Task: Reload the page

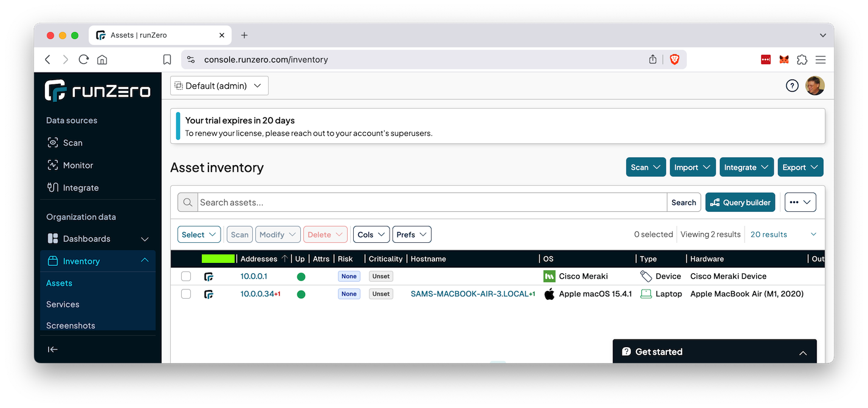Action: pos(84,59)
